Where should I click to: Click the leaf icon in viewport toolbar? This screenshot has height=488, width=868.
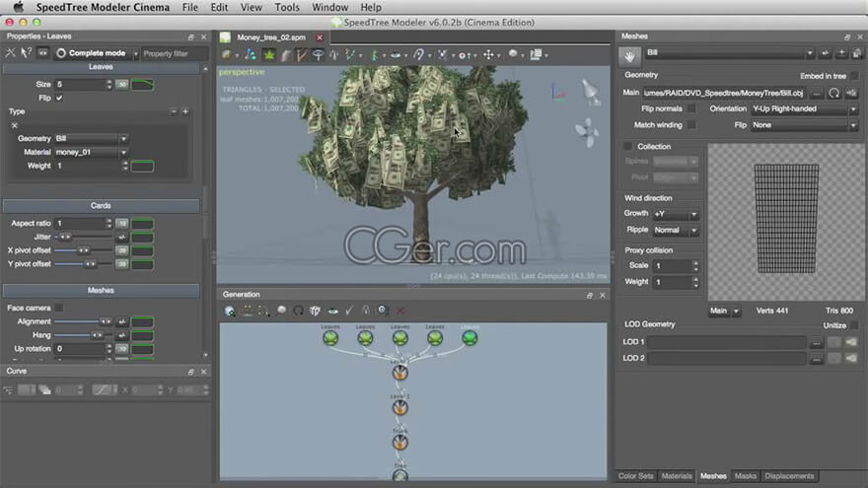click(x=269, y=55)
